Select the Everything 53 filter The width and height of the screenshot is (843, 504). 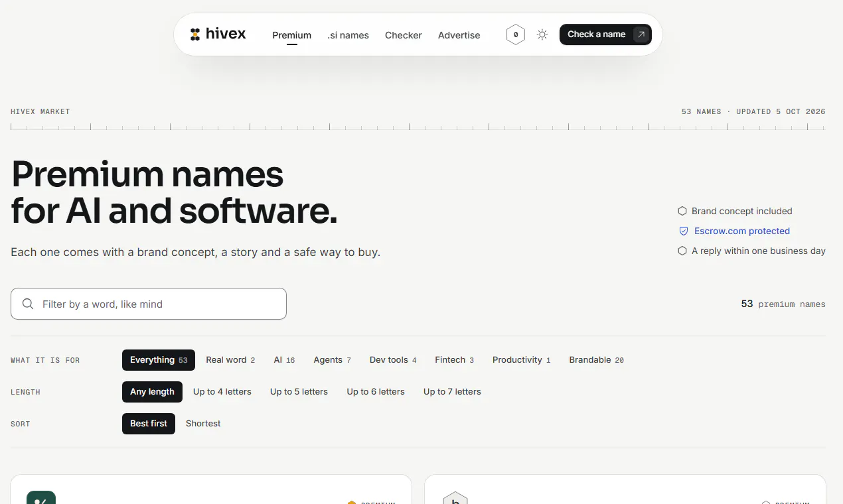tap(159, 360)
